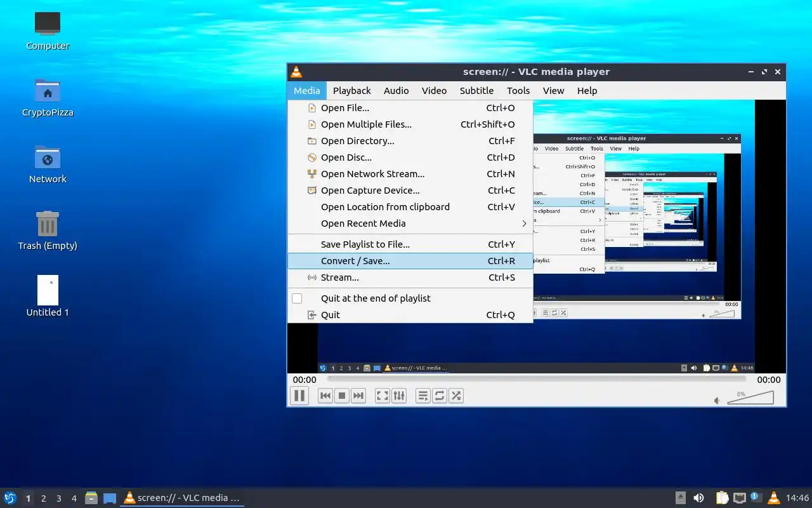This screenshot has width=812, height=508.
Task: Open the Audio menu
Action: coord(396,91)
